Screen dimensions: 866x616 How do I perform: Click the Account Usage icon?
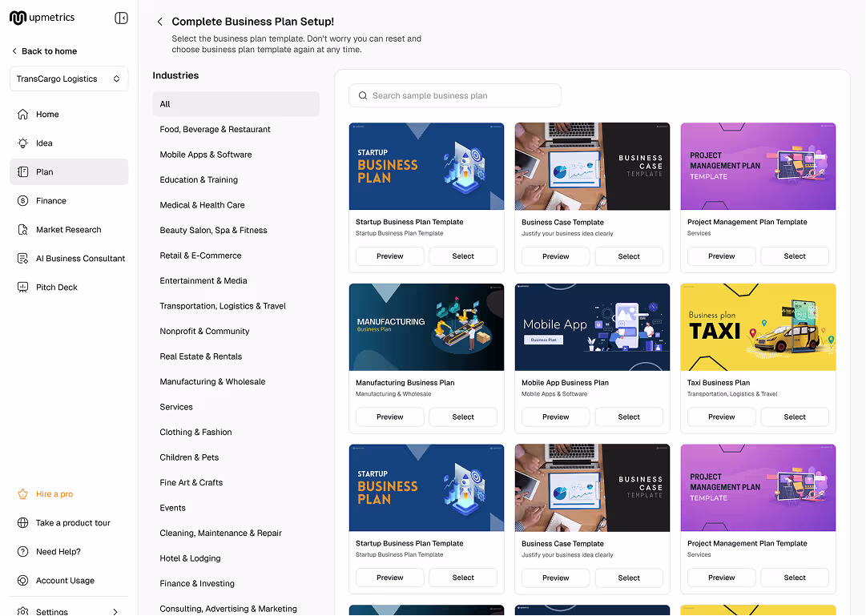22,581
